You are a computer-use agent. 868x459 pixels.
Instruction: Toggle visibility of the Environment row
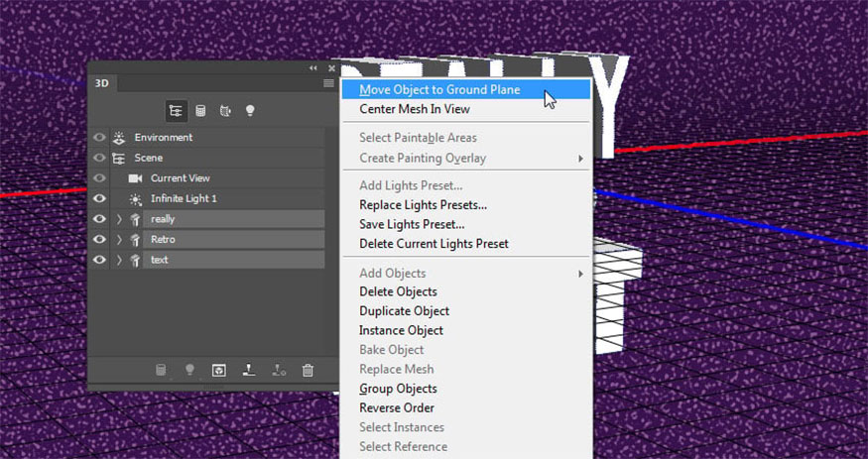click(x=99, y=137)
